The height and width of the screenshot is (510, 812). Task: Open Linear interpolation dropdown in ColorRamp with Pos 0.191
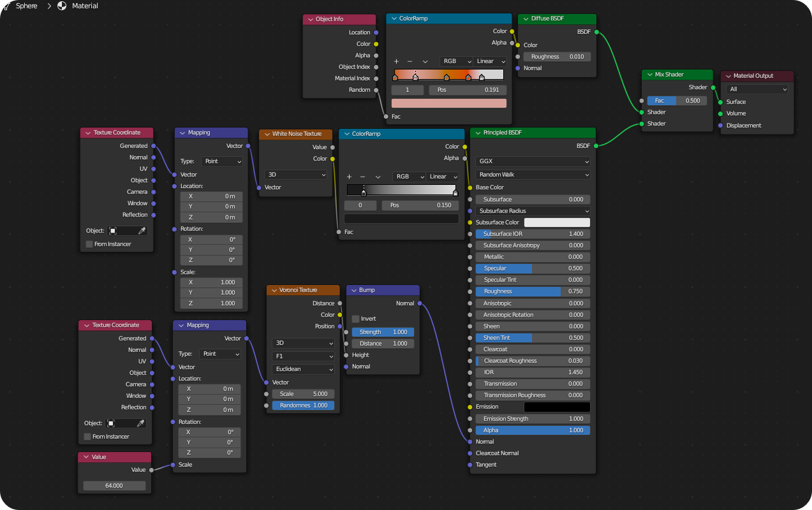490,61
